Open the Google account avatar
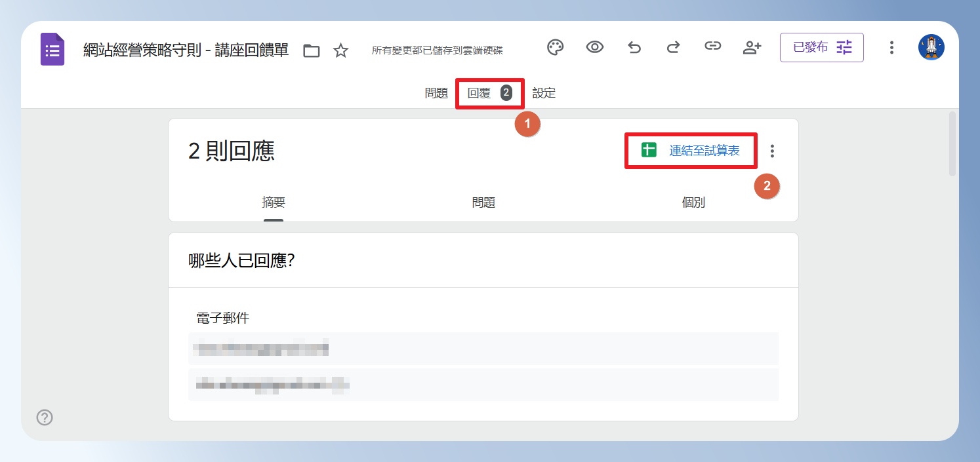 pyautogui.click(x=931, y=47)
